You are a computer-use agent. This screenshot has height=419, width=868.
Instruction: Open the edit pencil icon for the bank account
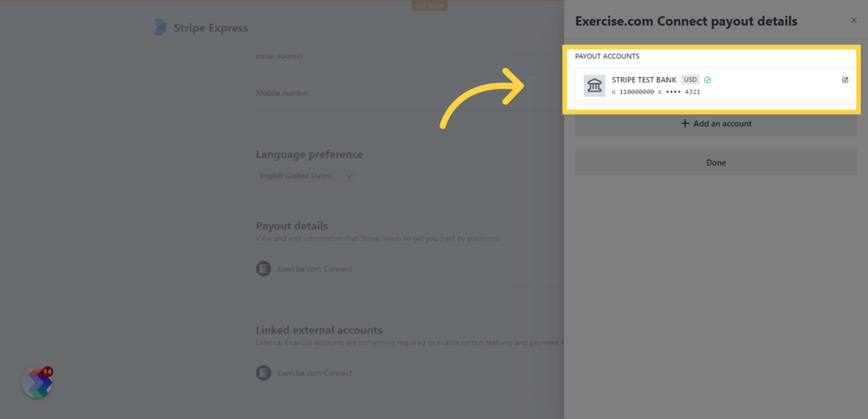(844, 79)
